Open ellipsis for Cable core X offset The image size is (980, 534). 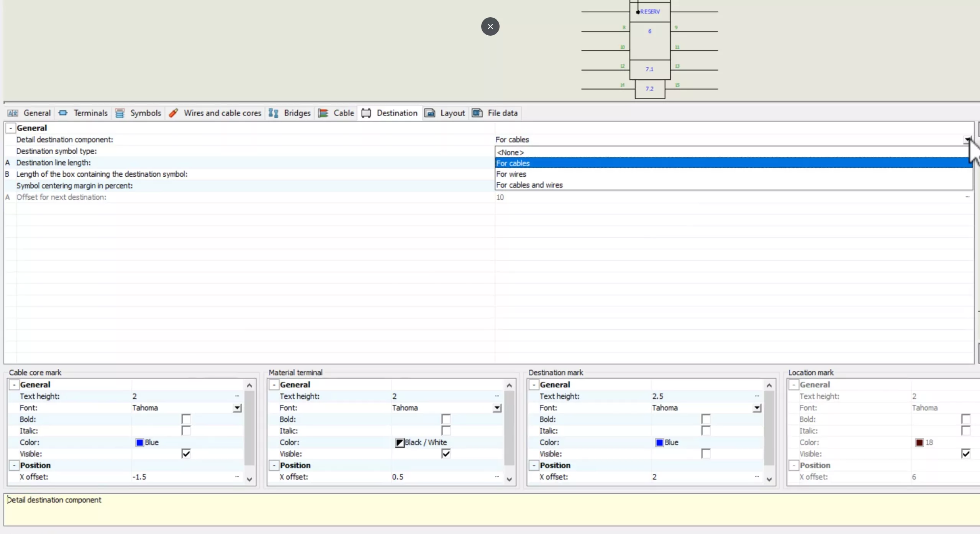tap(237, 477)
